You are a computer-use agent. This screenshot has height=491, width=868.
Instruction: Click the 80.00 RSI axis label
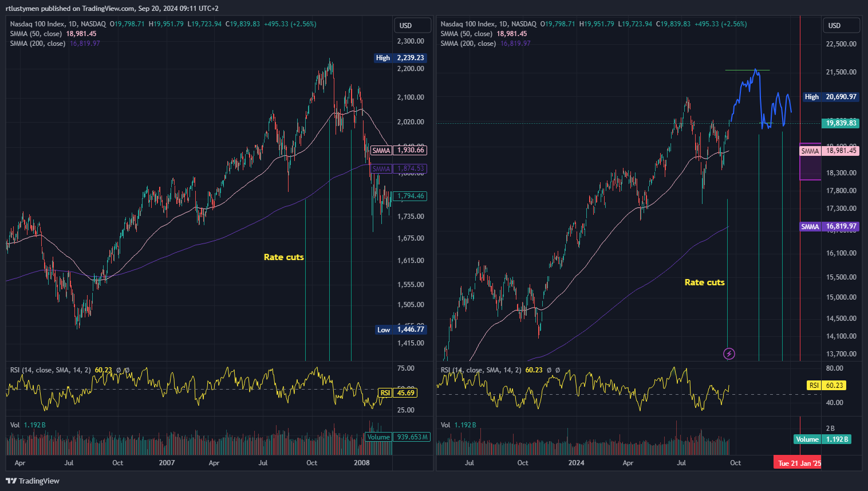click(x=835, y=368)
